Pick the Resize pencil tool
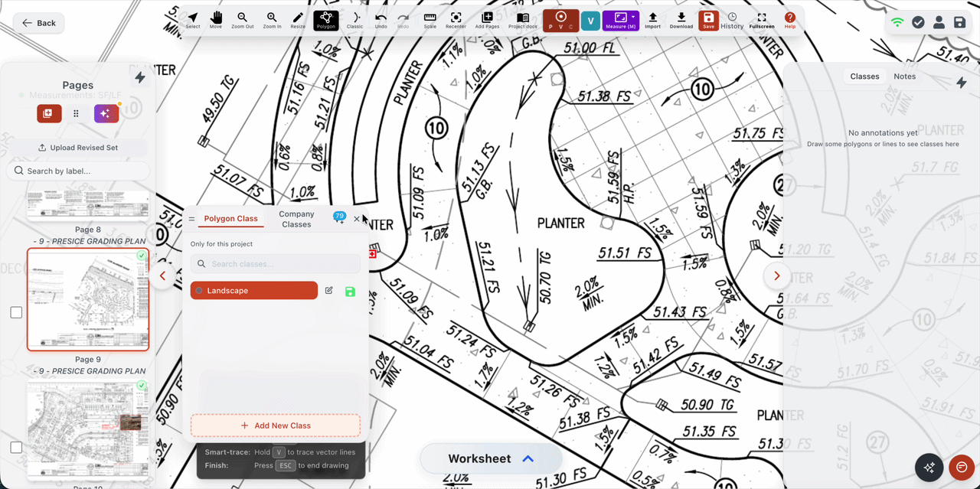980x489 pixels. click(298, 20)
